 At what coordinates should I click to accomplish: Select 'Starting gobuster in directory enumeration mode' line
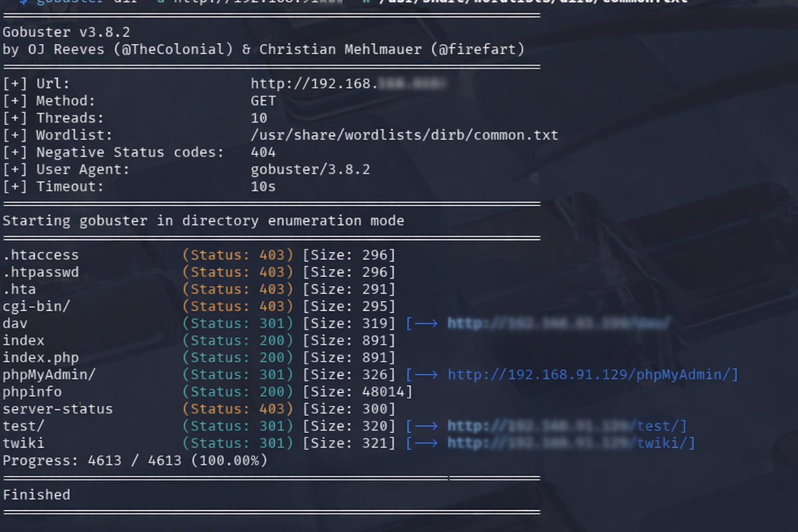tap(203, 221)
